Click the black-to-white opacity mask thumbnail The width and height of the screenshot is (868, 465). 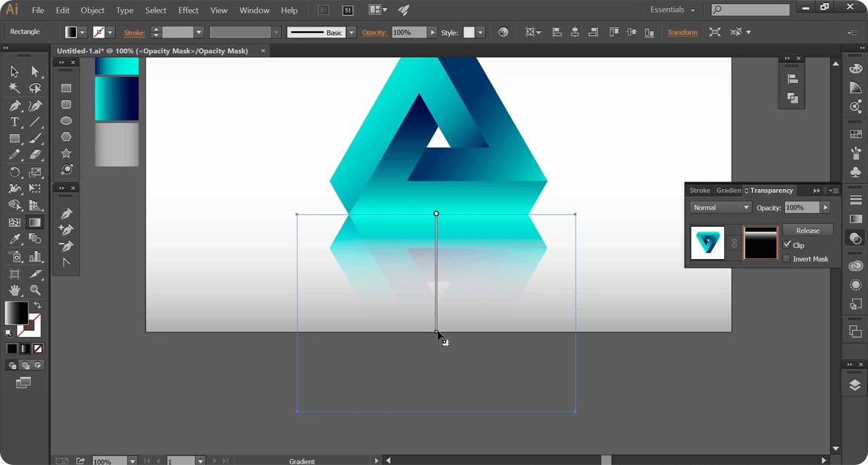coord(760,243)
